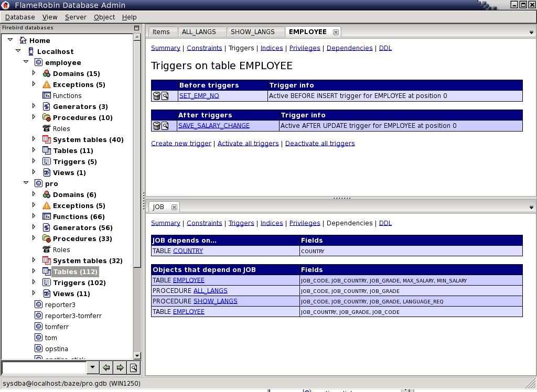Open the SAVE_SALARY_CHANGE trigger link
The height and width of the screenshot is (392, 537).
214,126
